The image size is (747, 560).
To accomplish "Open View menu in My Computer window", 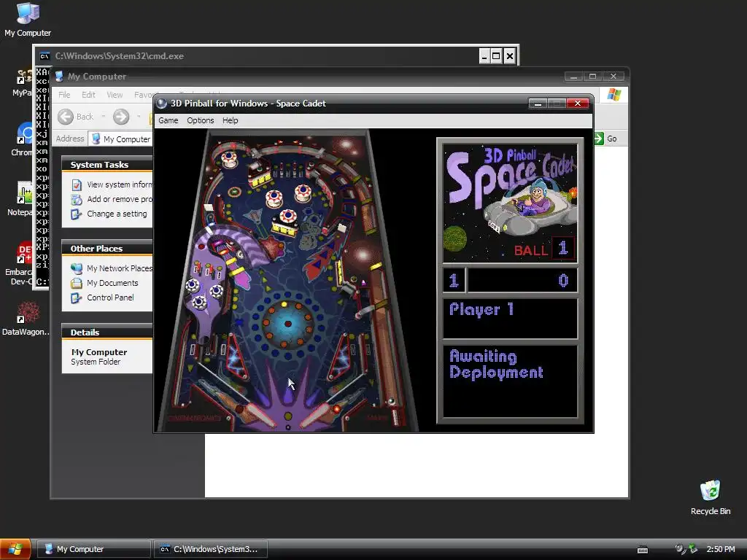I will click(115, 95).
